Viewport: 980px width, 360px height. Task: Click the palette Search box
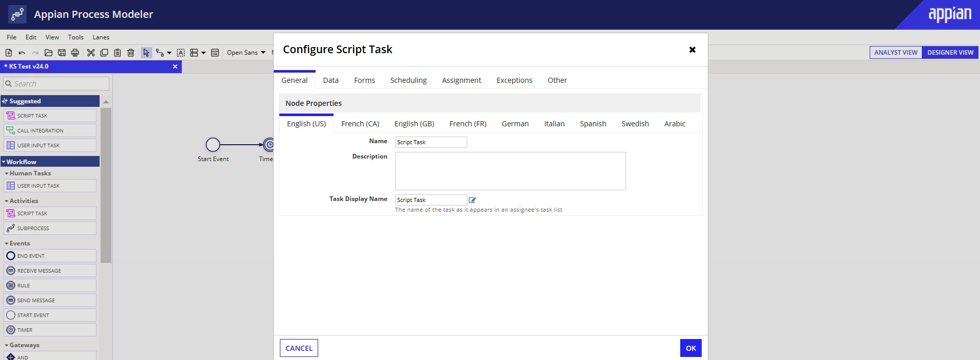[56, 84]
